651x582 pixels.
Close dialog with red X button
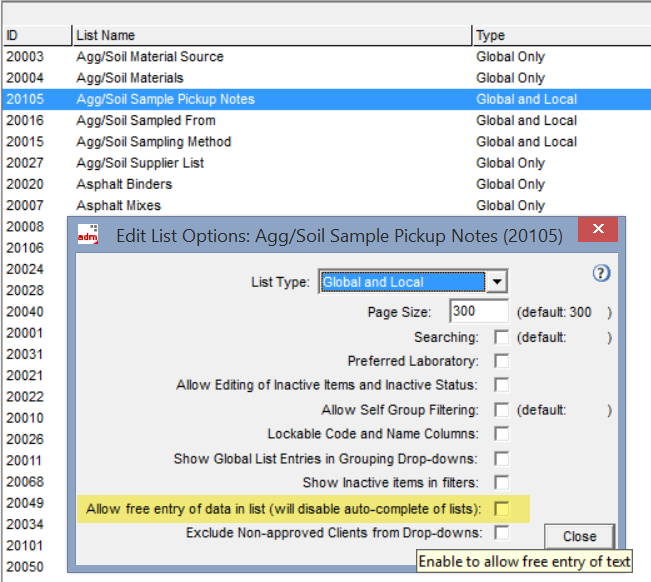(x=598, y=231)
